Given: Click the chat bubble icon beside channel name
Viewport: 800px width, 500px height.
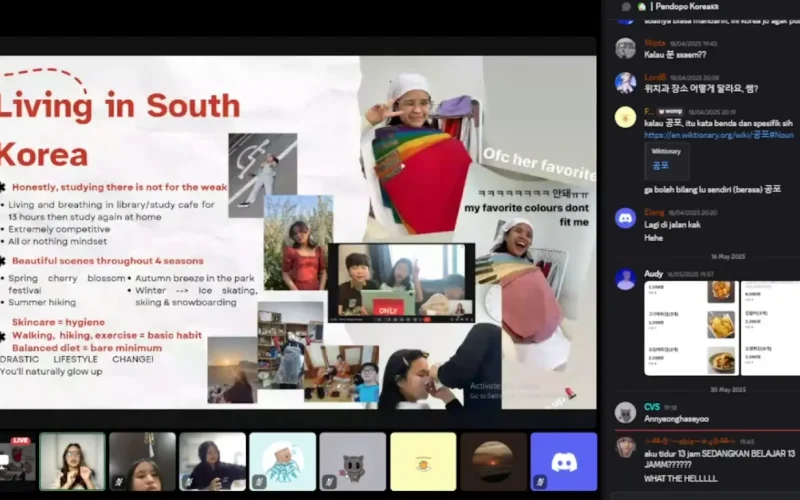Looking at the screenshot, I should (626, 7).
